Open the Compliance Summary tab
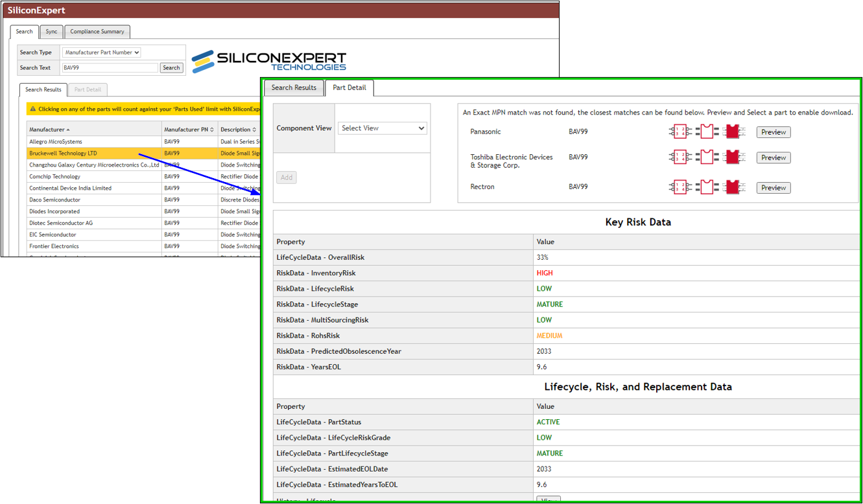 [x=97, y=32]
